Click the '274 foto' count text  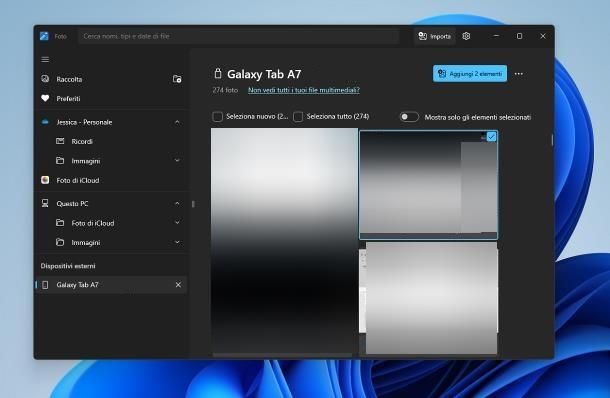225,90
